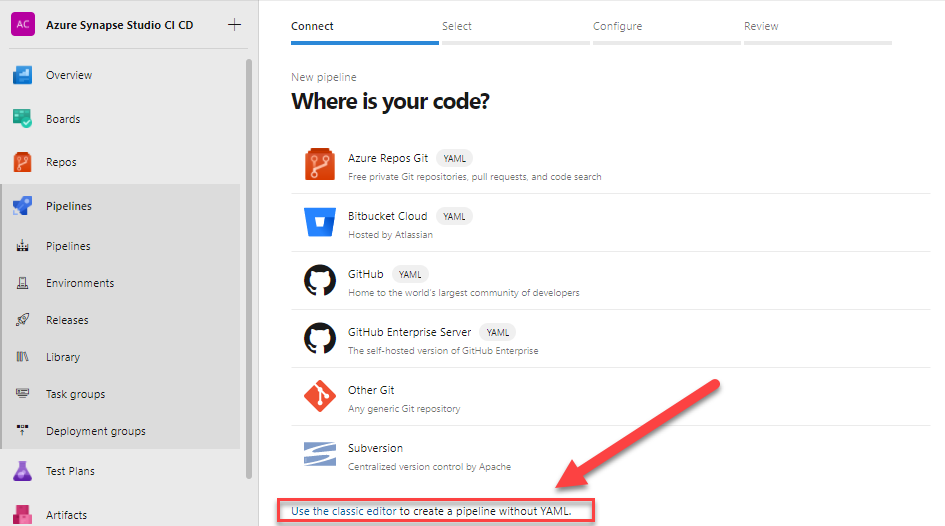Click YAML badge next to GitHub Enterprise Server

pos(498,332)
